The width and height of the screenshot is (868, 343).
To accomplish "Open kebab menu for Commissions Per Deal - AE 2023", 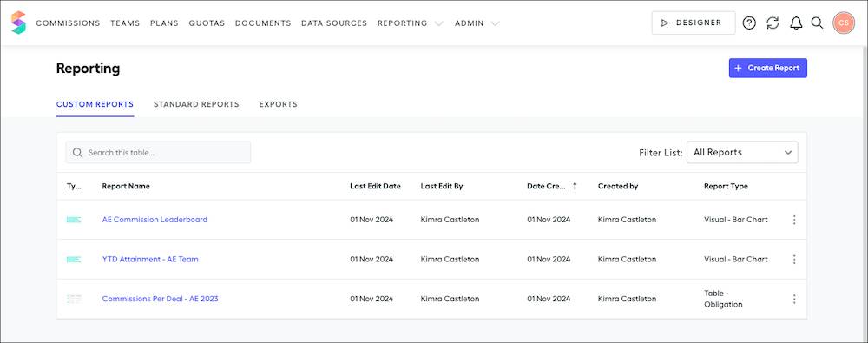I will click(x=794, y=300).
